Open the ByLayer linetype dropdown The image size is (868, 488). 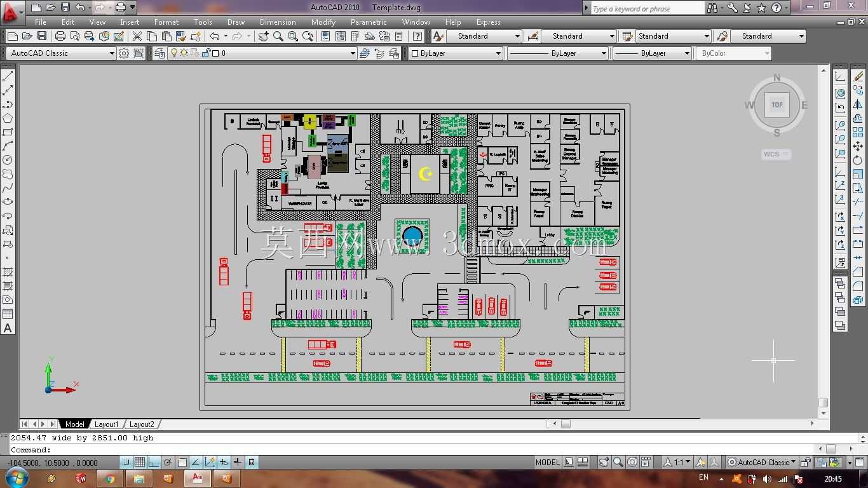558,53
